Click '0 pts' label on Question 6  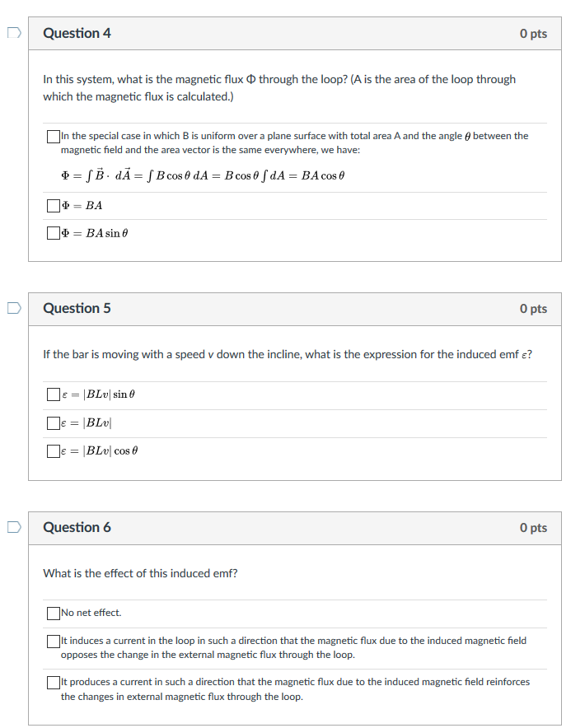click(x=533, y=527)
